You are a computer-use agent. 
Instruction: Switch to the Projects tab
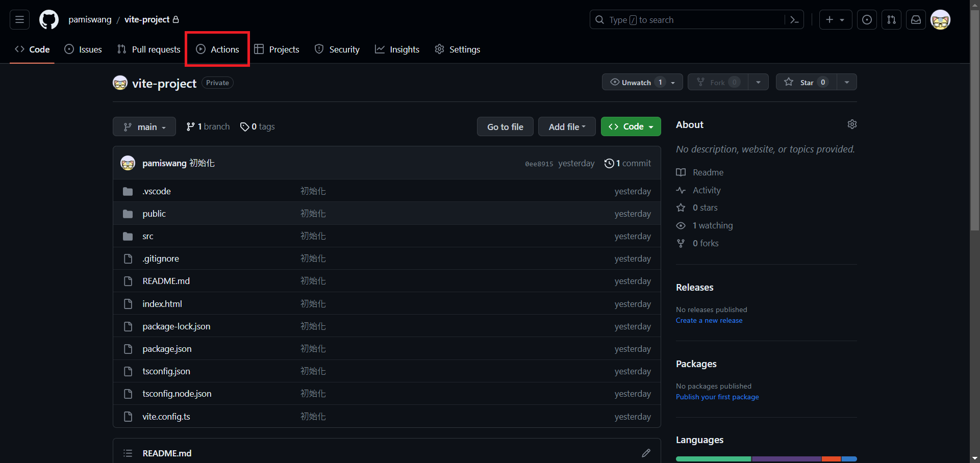point(277,49)
